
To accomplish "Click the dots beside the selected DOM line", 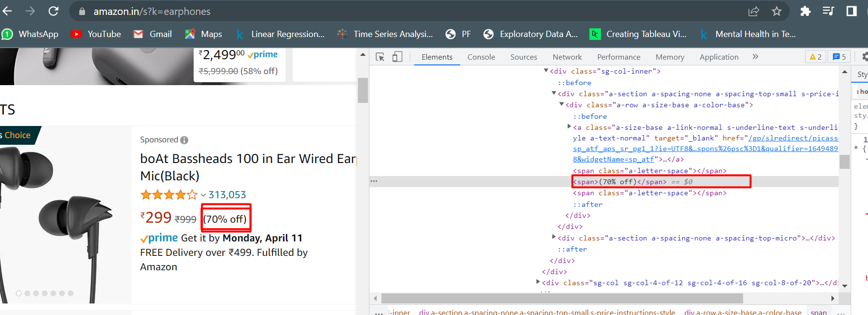I will coord(374,181).
